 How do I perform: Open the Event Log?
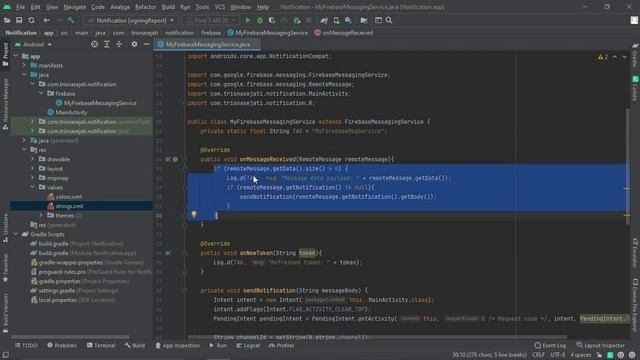point(550,345)
